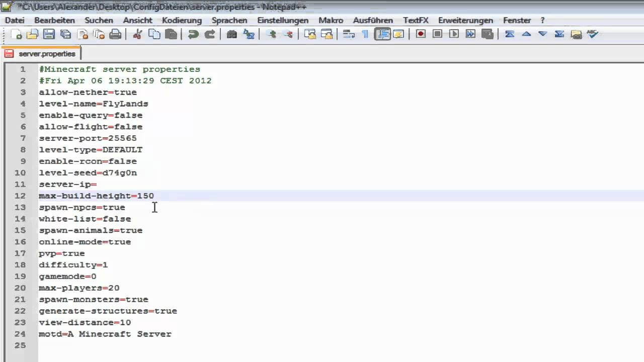Click the New file toolbar icon
This screenshot has width=644, height=362.
[x=17, y=34]
